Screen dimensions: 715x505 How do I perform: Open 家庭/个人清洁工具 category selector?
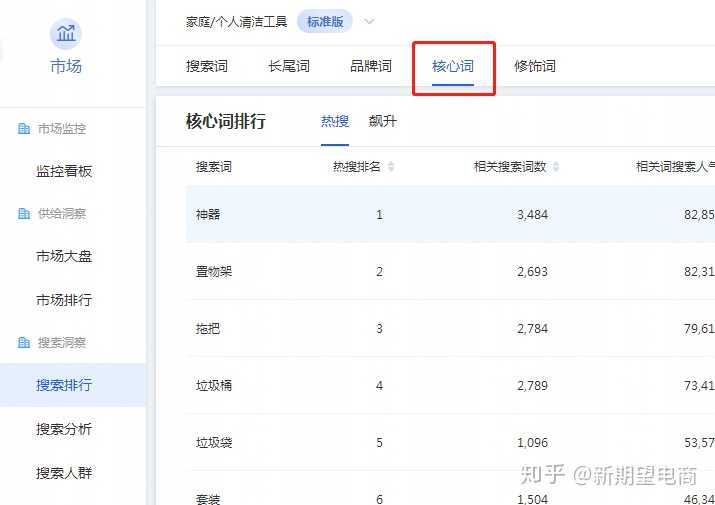tap(236, 21)
